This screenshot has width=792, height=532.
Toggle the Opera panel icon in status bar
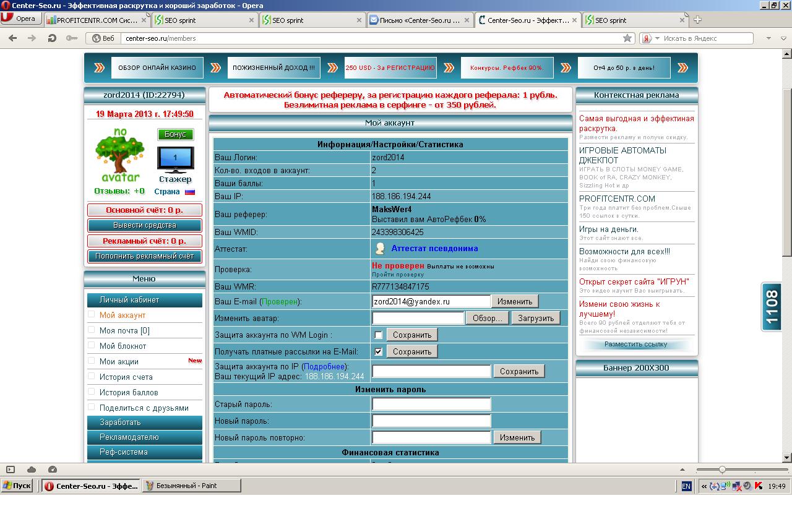[x=11, y=470]
